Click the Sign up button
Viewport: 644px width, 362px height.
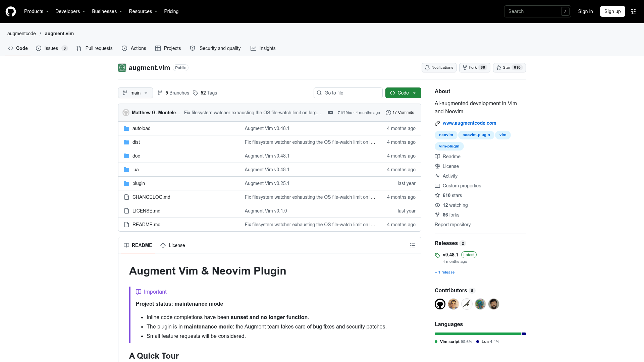tap(612, 11)
